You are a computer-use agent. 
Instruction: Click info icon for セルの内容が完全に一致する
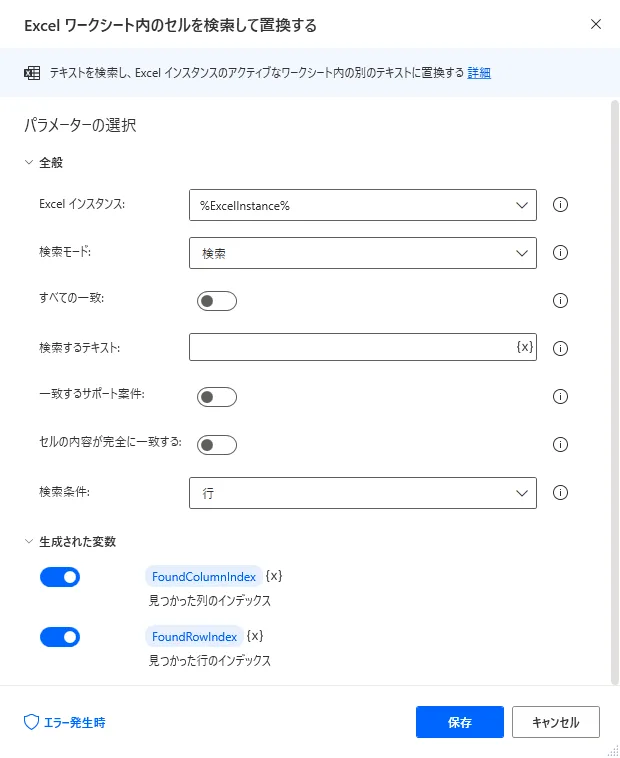(561, 444)
